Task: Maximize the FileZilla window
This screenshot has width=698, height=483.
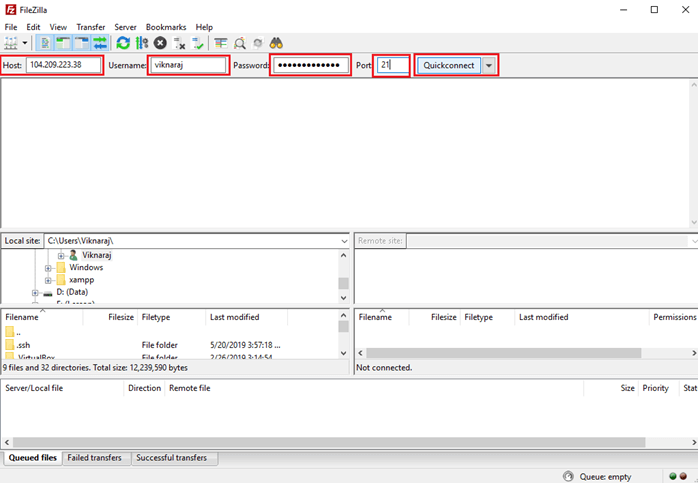Action: pyautogui.click(x=654, y=10)
